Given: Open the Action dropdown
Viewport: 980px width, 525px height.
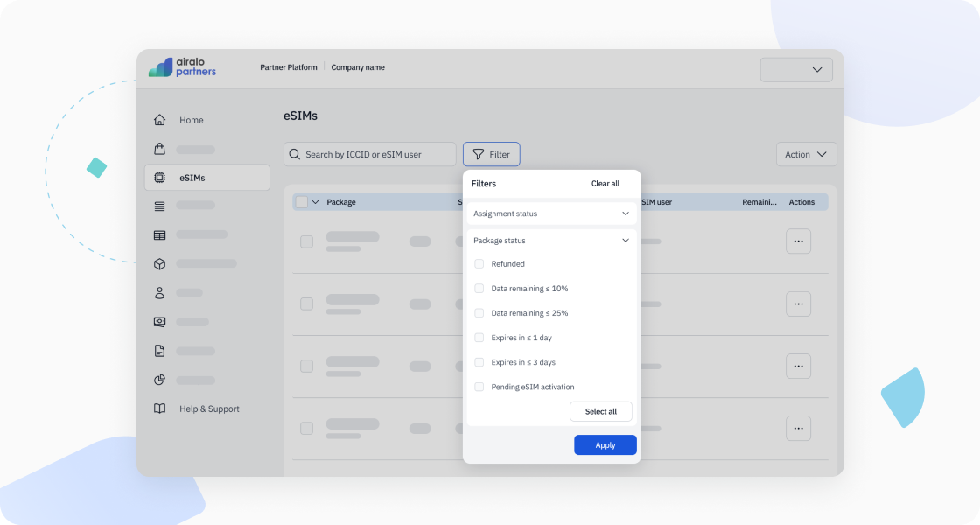Looking at the screenshot, I should tap(806, 154).
